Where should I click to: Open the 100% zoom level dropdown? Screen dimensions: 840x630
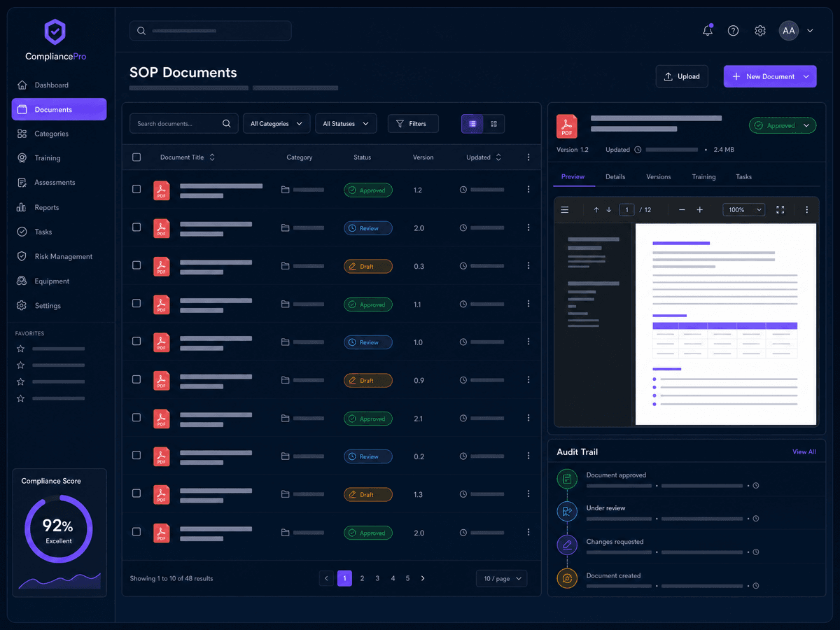tap(743, 210)
